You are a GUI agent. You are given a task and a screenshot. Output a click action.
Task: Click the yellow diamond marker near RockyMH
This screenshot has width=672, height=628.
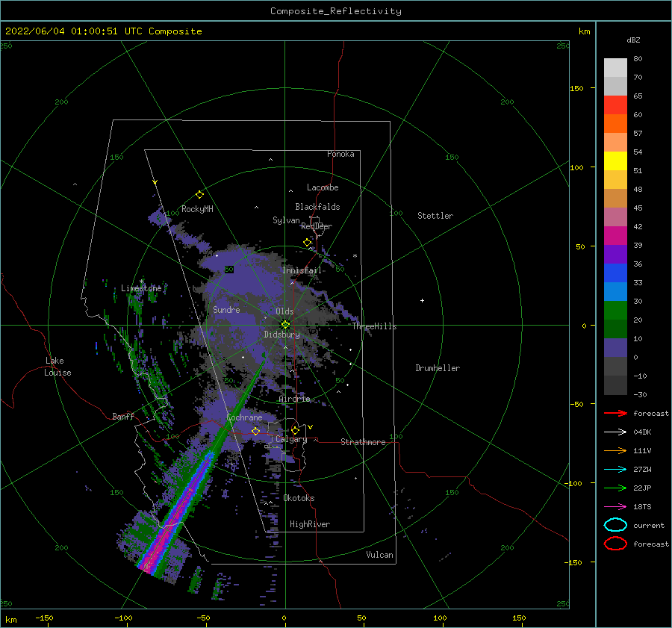pyautogui.click(x=199, y=195)
